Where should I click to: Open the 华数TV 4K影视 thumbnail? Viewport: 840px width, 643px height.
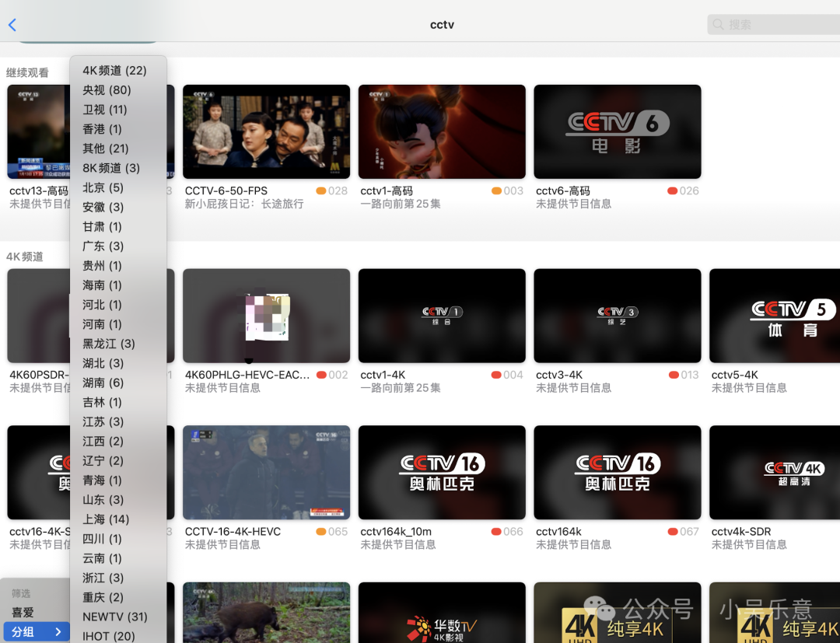(x=442, y=613)
